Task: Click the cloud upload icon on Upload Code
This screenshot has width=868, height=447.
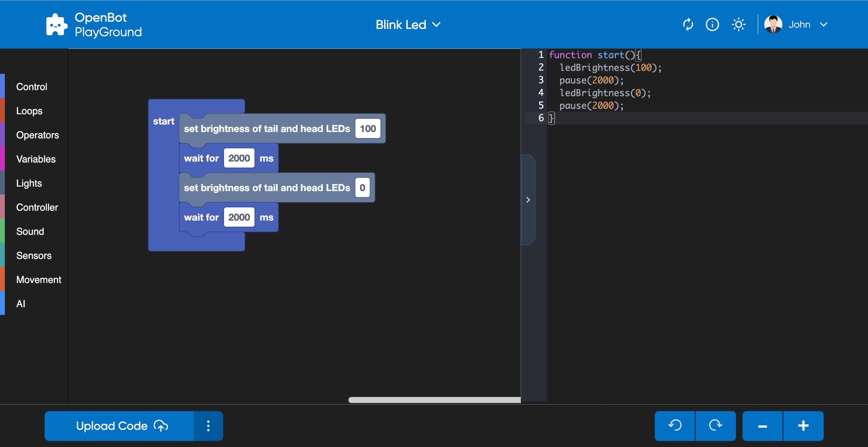Action: [x=161, y=426]
